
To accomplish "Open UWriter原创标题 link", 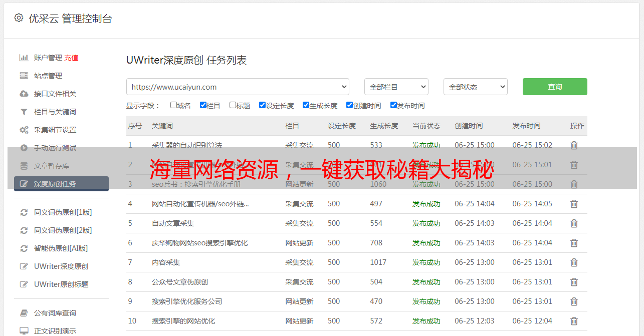I will [x=61, y=284].
